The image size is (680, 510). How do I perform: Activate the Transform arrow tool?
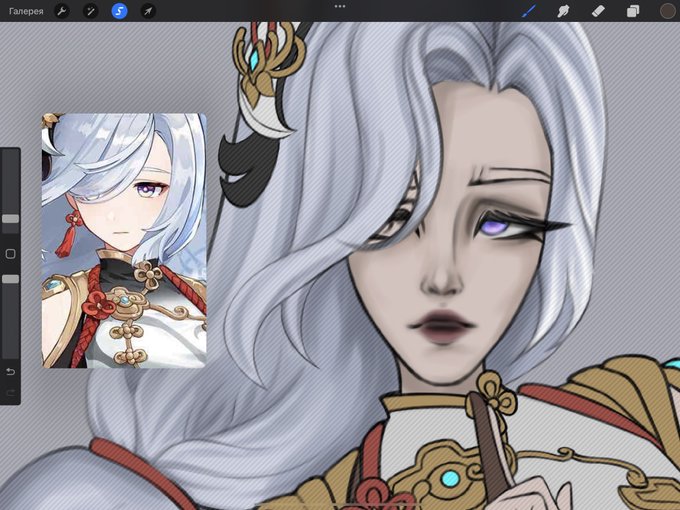click(148, 11)
